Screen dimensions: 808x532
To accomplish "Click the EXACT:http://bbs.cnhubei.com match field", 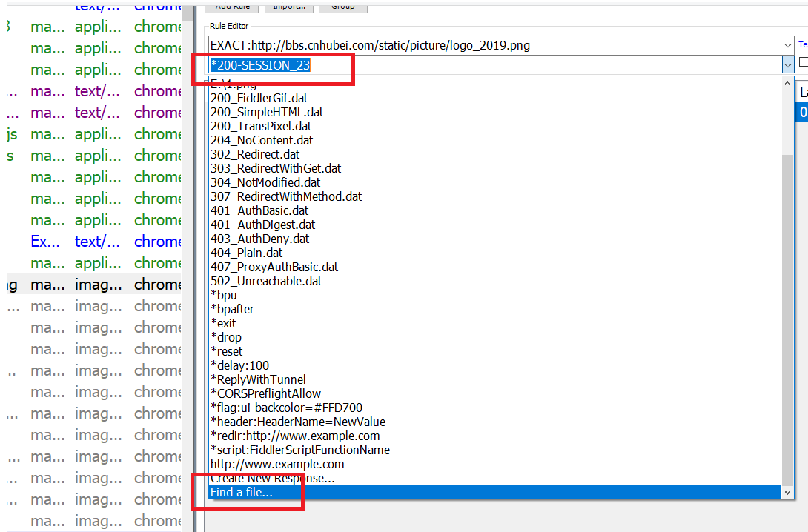I will click(494, 45).
